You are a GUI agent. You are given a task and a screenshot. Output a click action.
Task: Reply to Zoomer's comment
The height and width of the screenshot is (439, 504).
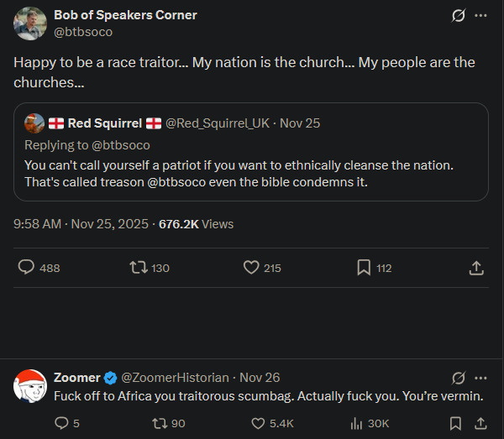coord(61,423)
